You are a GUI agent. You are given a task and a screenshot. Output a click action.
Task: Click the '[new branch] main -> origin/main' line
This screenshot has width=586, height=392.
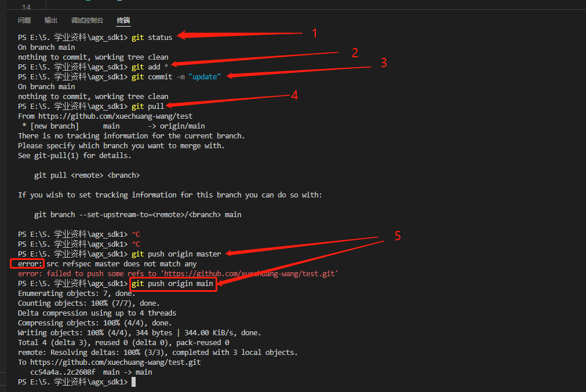(x=114, y=126)
